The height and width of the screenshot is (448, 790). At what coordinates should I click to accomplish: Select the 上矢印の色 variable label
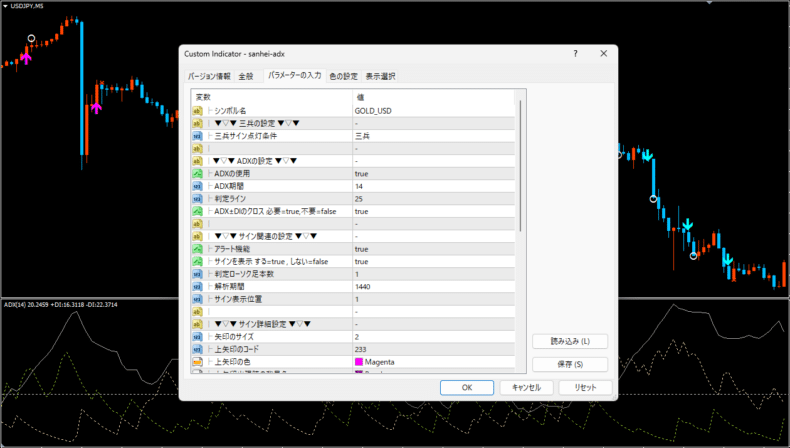[232, 362]
